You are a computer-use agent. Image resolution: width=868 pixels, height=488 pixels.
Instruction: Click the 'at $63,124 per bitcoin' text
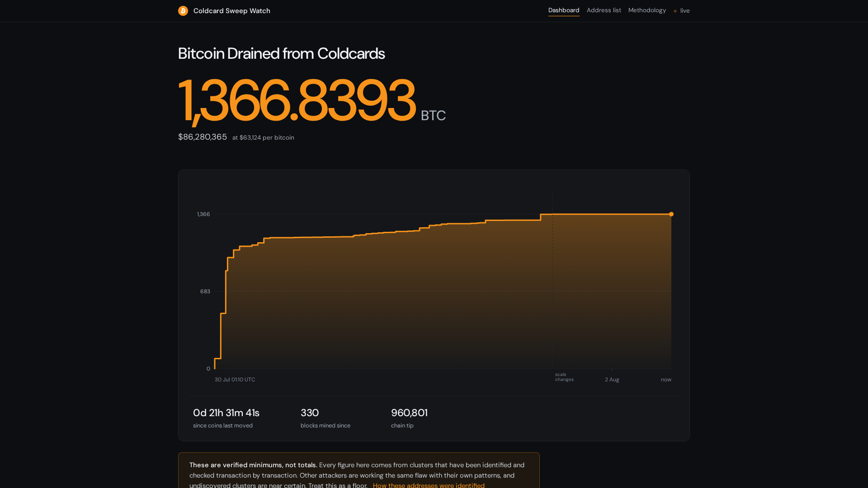(x=263, y=138)
